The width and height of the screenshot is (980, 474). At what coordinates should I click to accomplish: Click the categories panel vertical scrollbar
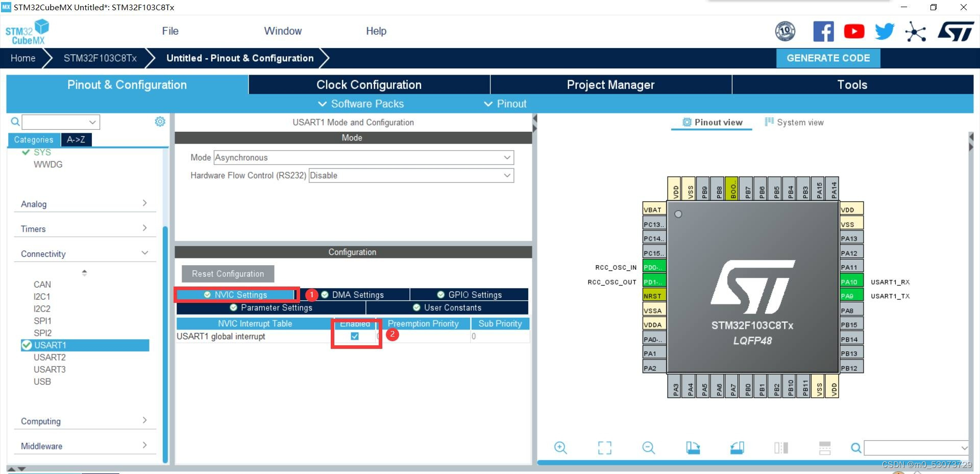point(165,344)
